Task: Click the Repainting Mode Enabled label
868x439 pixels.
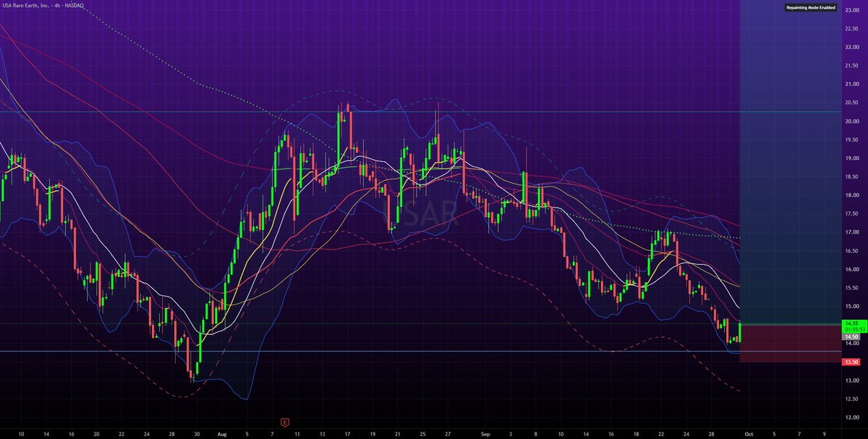Action: 810,8
